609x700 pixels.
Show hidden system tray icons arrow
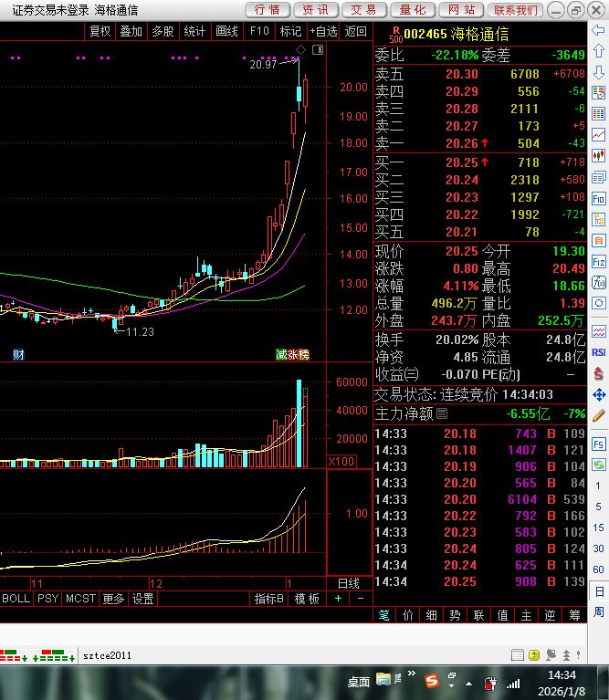coord(468,684)
